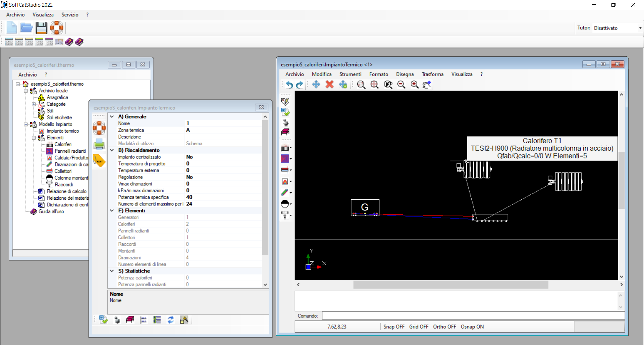
Task: Toggle Ortho OFF in status bar
Action: coord(444,327)
